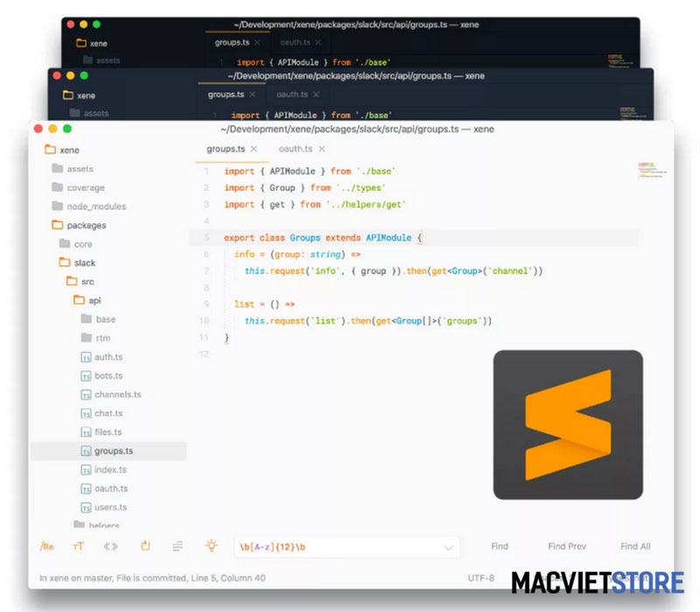700x612 pixels.
Task: Close oauth.ts tab in rearmost dark window
Action: tap(318, 42)
